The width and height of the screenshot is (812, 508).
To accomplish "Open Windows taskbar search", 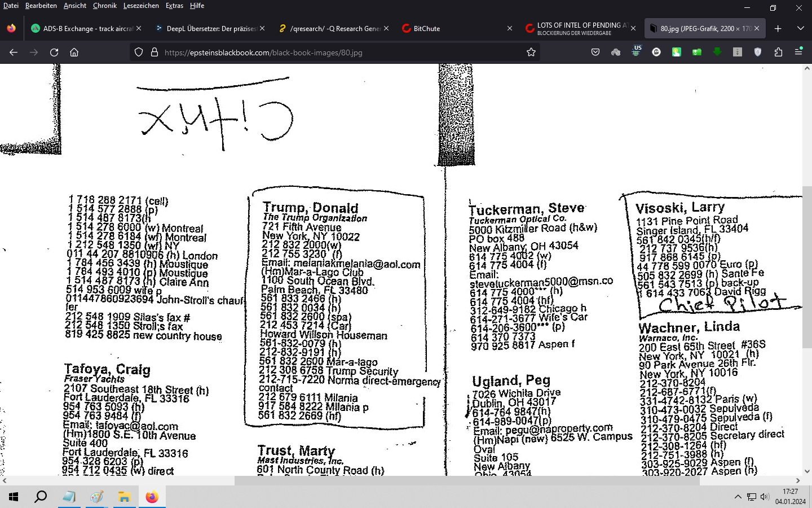I will 41,497.
